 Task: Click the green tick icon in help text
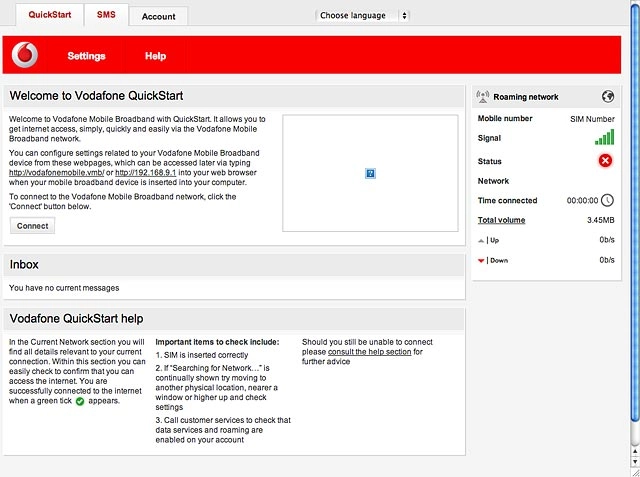point(80,402)
